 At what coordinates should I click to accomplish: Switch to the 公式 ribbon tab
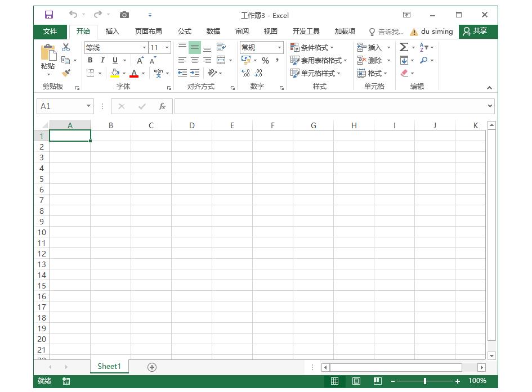[184, 31]
